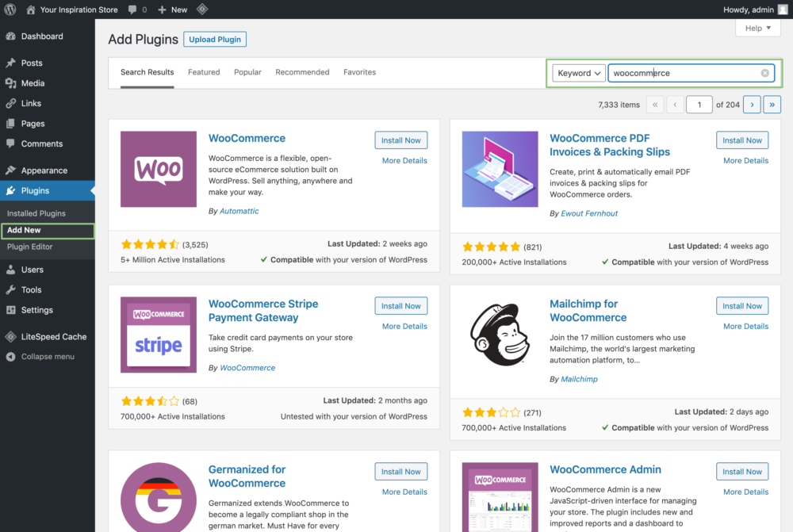This screenshot has height=532, width=793.
Task: Click Howdy, admin account menu
Action: pyautogui.click(x=755, y=10)
